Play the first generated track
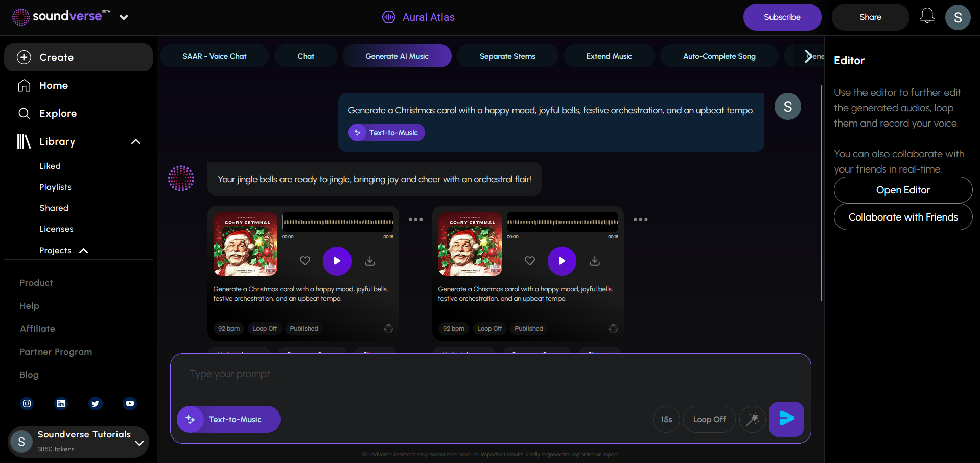 pos(337,261)
